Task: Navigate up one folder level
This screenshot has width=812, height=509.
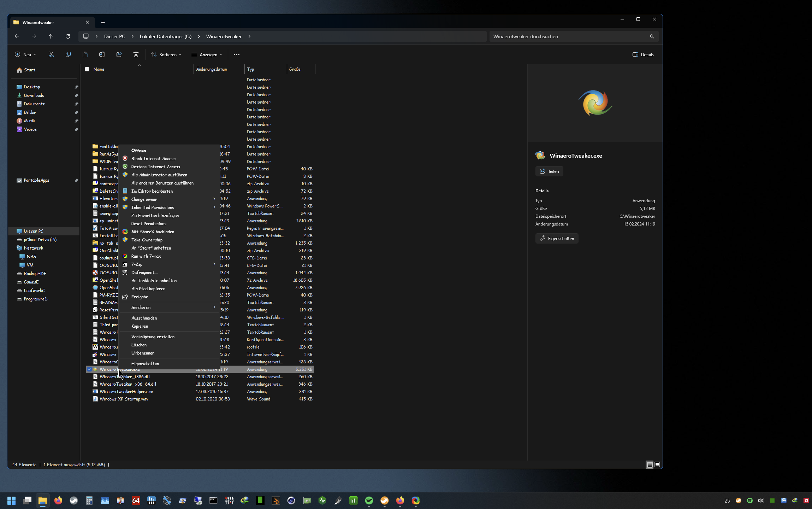Action: [x=51, y=36]
